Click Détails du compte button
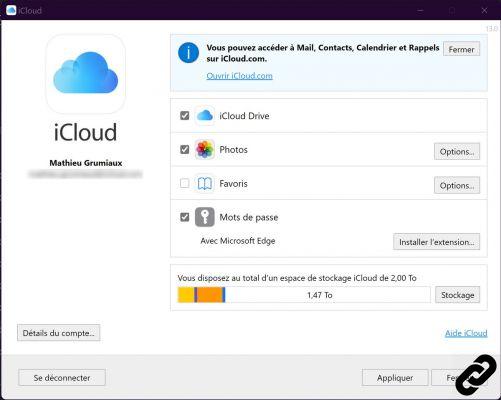The height and width of the screenshot is (400, 501). [59, 333]
